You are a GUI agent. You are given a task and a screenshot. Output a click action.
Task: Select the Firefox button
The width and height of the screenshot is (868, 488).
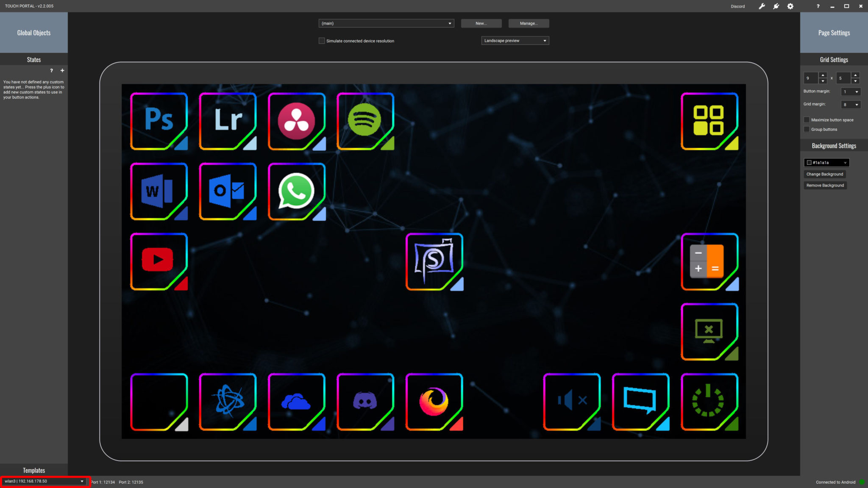pos(434,402)
